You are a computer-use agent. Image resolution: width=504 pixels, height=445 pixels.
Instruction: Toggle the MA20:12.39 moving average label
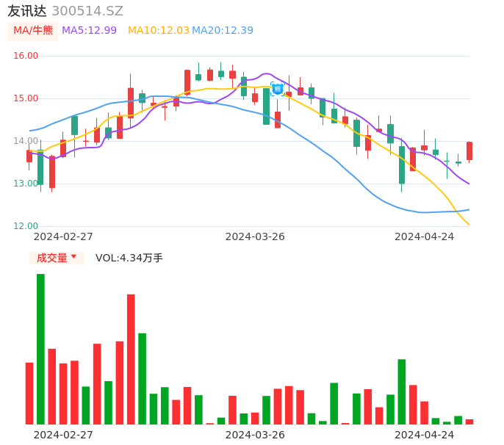(223, 31)
